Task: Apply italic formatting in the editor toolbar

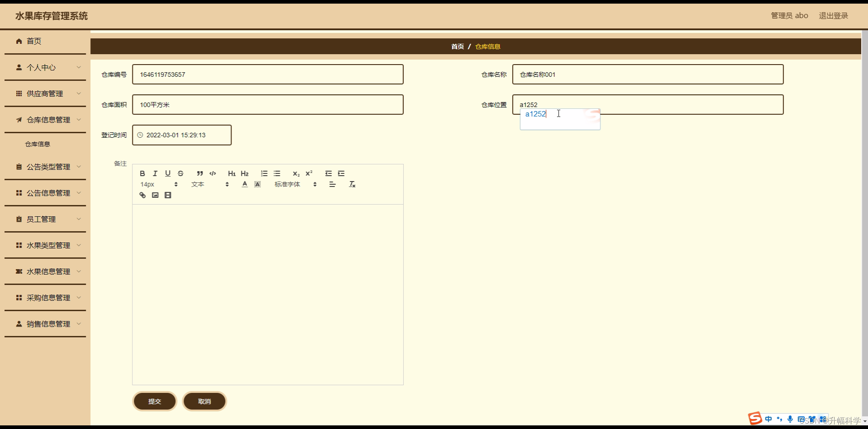Action: tap(155, 173)
